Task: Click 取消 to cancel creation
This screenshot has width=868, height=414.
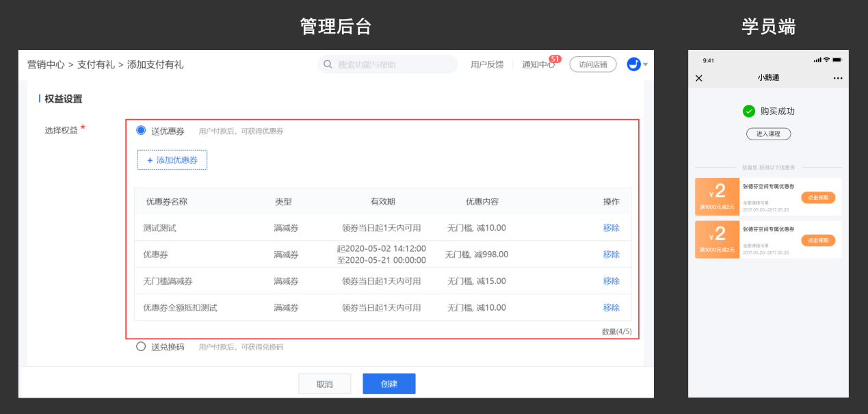Action: click(x=324, y=384)
